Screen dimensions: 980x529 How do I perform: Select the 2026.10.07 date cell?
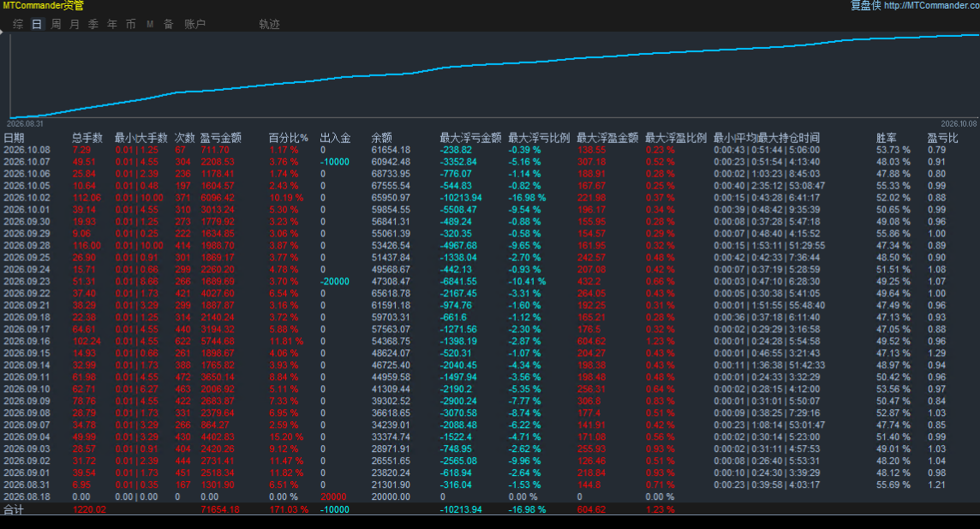pos(27,162)
